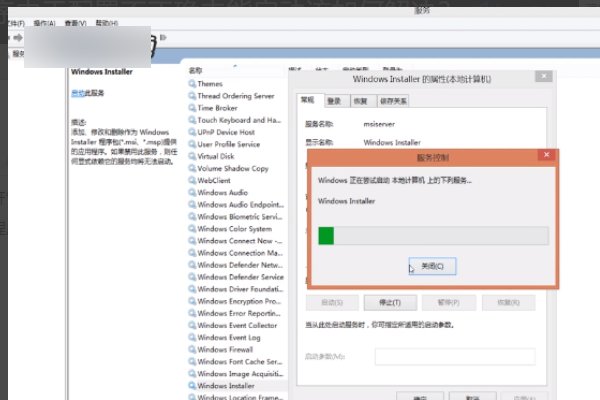Click the UPnP Device Host icon
Image resolution: width=600 pixels, height=400 pixels.
[192, 132]
